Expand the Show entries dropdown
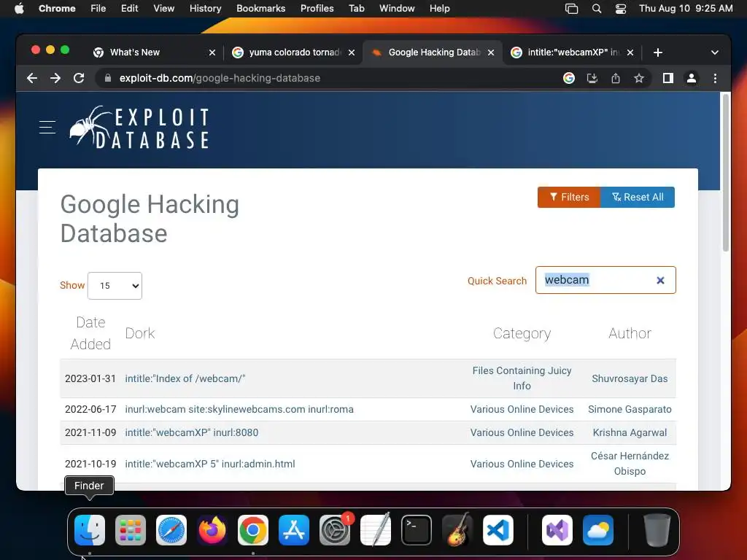747x560 pixels. pyautogui.click(x=115, y=286)
